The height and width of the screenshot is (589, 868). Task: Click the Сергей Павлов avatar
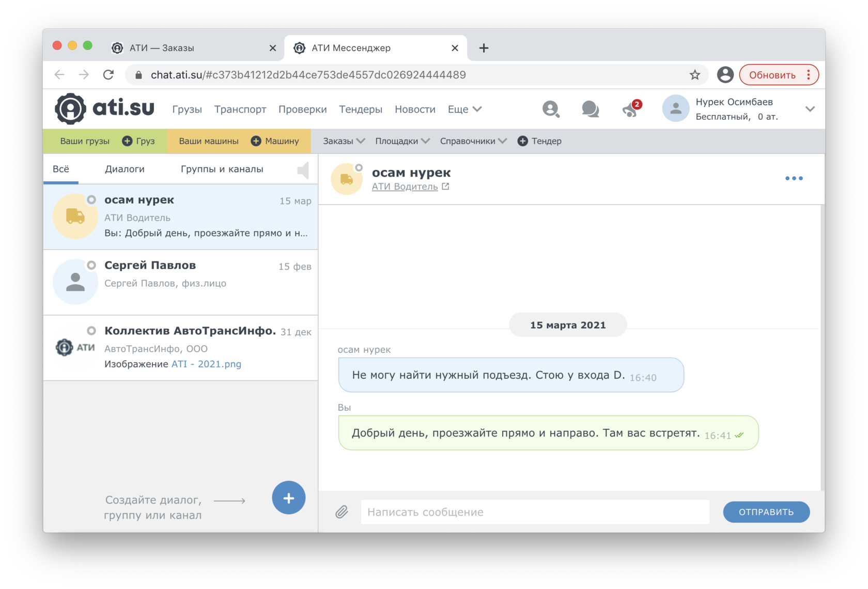pyautogui.click(x=75, y=282)
